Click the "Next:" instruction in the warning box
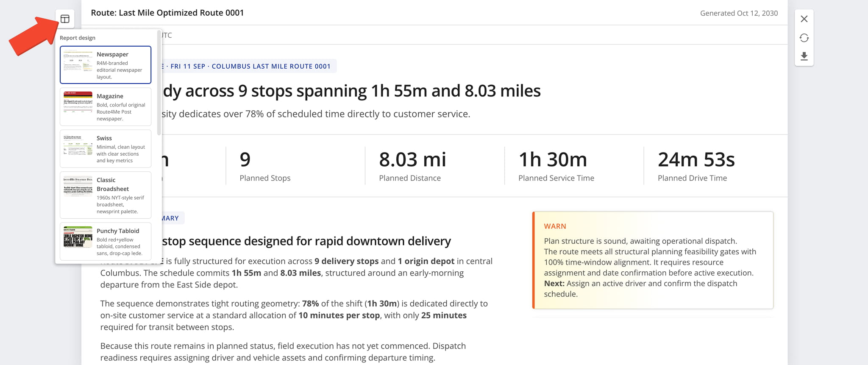 pyautogui.click(x=554, y=284)
